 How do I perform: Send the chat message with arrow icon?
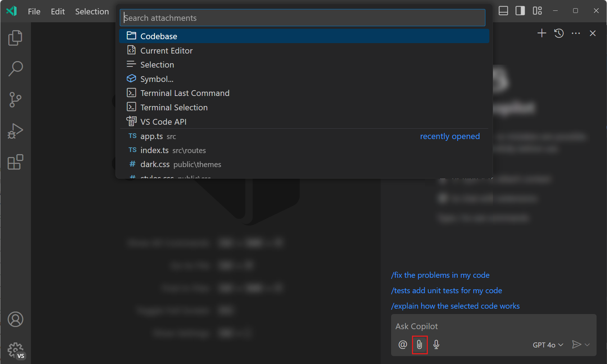click(x=576, y=345)
